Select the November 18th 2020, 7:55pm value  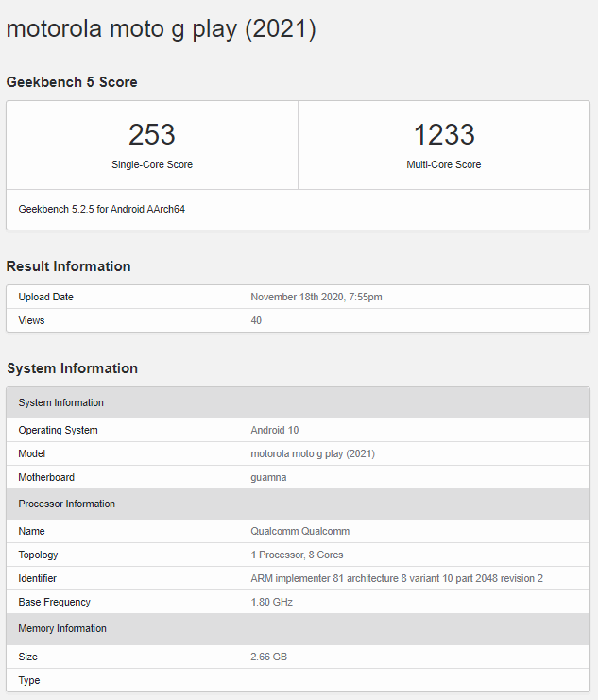click(x=316, y=297)
